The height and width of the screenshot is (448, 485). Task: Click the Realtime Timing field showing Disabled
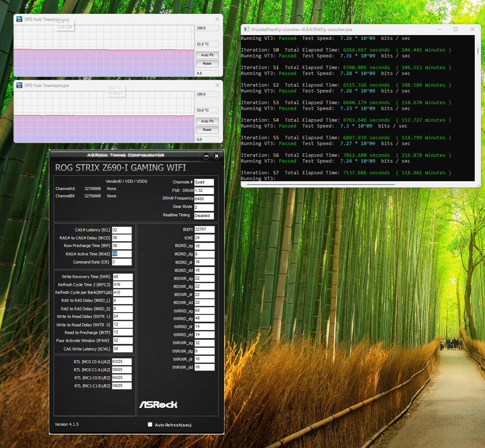point(204,216)
